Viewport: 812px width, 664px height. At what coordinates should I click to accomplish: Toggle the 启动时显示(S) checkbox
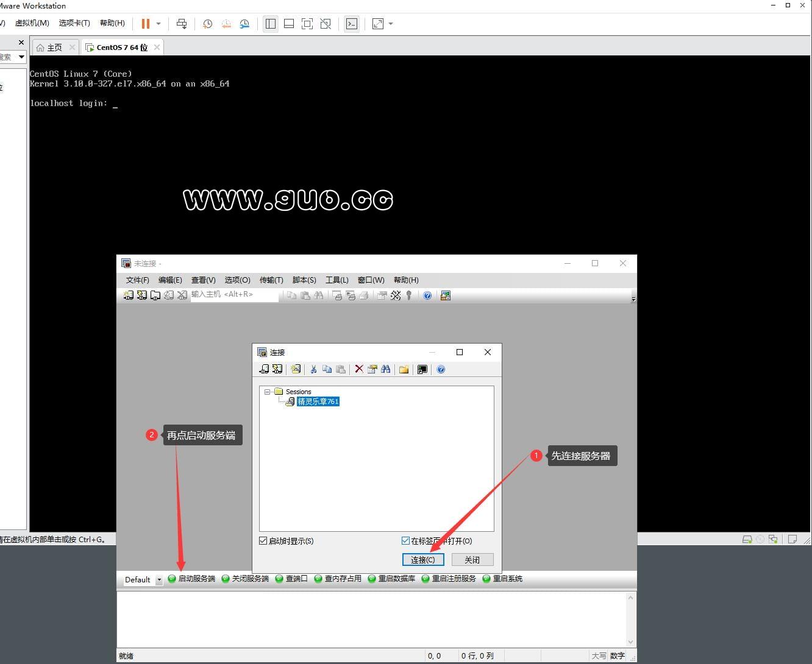(263, 541)
